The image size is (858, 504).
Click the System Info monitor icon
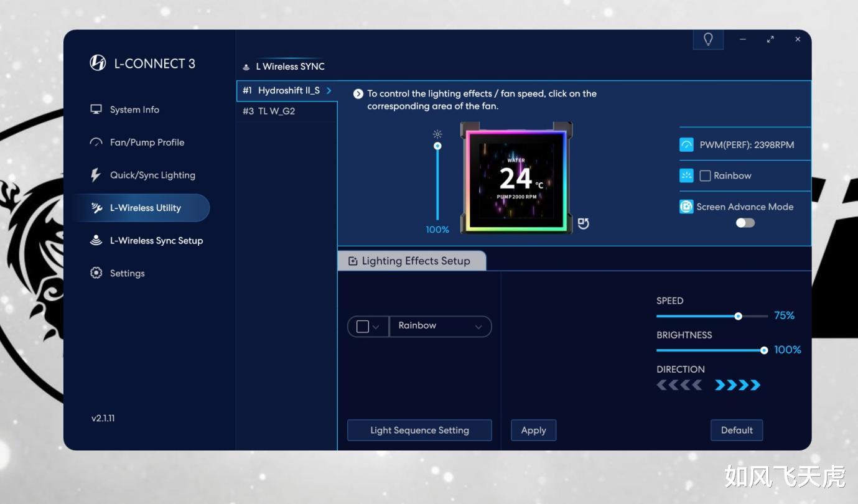coord(96,110)
